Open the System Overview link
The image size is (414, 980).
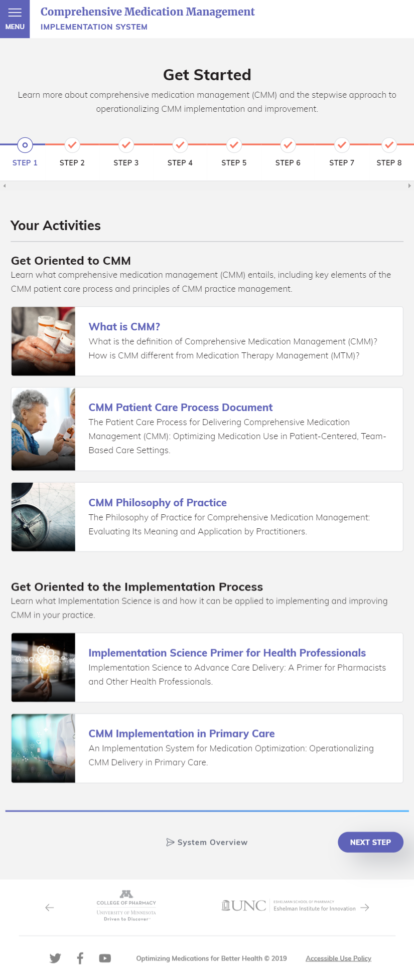(207, 842)
